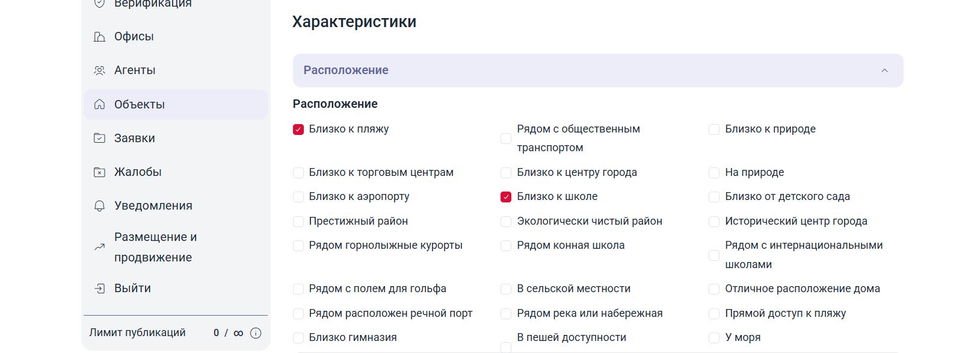
Task: Uncheck the Близко к пляжу checkbox
Action: click(298, 130)
